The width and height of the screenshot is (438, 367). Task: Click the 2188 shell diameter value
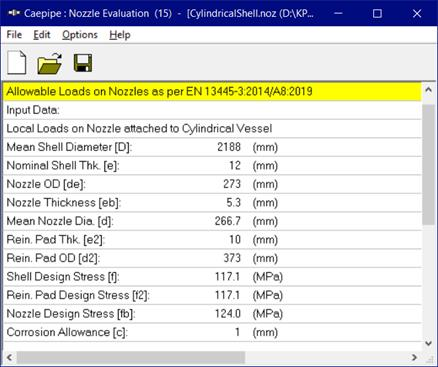click(x=229, y=147)
